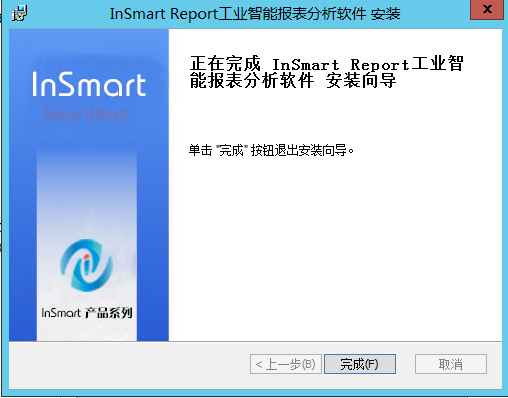508x398 pixels.
Task: Click the orange dot in swirl logo
Action: pos(86,256)
